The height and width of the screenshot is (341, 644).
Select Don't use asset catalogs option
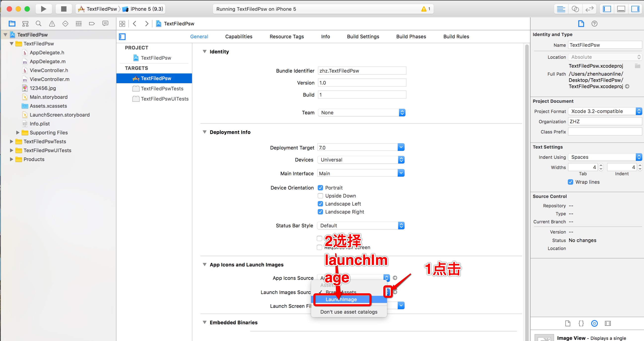(349, 312)
